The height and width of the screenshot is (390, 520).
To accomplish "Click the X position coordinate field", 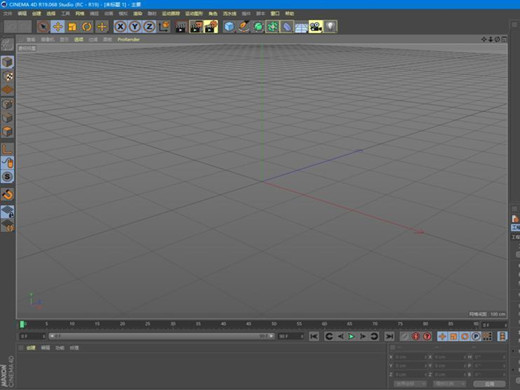I will coord(410,357).
